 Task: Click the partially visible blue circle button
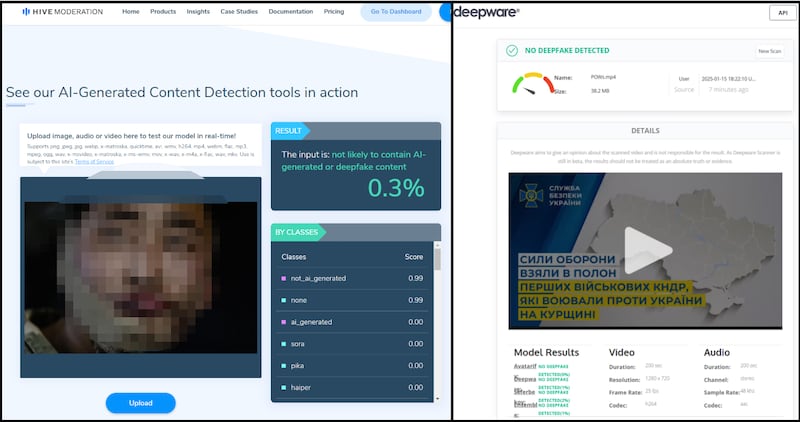(x=446, y=12)
